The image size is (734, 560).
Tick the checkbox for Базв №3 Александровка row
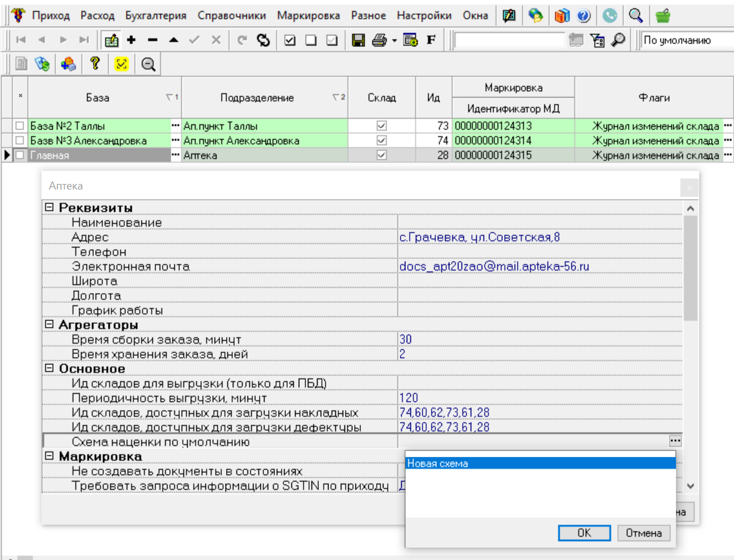20,140
